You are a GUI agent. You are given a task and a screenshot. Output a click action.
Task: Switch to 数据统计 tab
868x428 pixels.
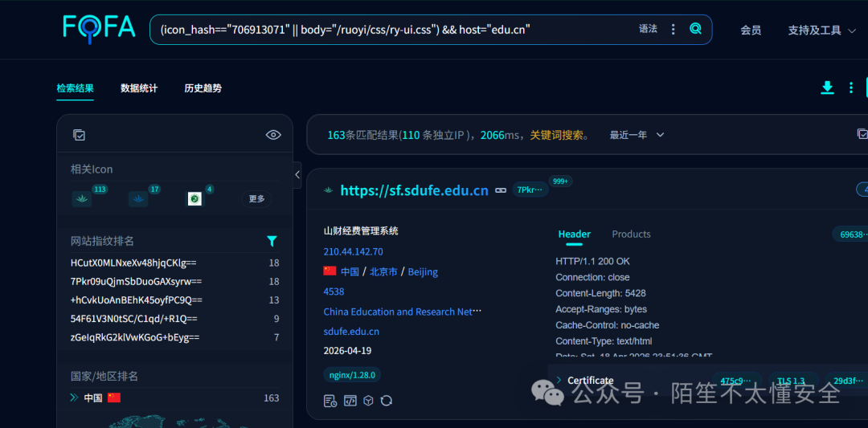[x=139, y=88]
